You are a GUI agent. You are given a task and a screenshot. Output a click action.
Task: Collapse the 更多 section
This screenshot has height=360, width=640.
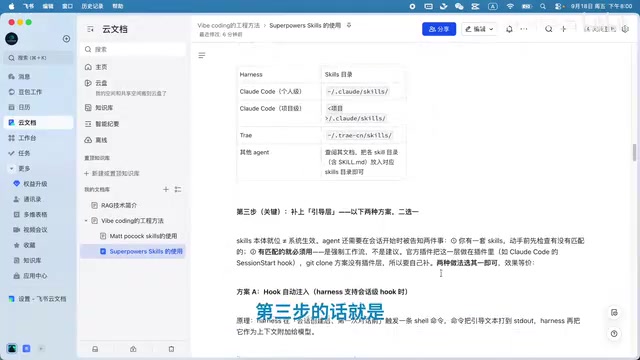11,169
